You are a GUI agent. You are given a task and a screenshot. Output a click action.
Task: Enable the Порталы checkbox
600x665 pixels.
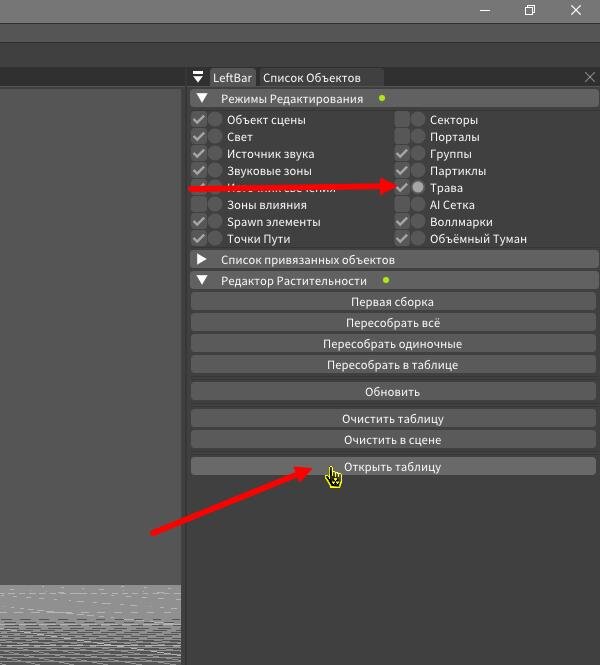click(402, 137)
